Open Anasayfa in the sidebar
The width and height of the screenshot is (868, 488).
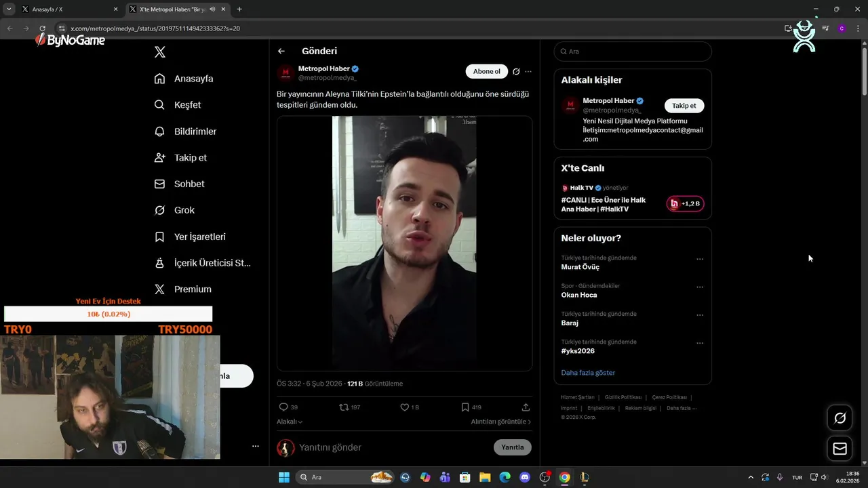tap(184, 79)
